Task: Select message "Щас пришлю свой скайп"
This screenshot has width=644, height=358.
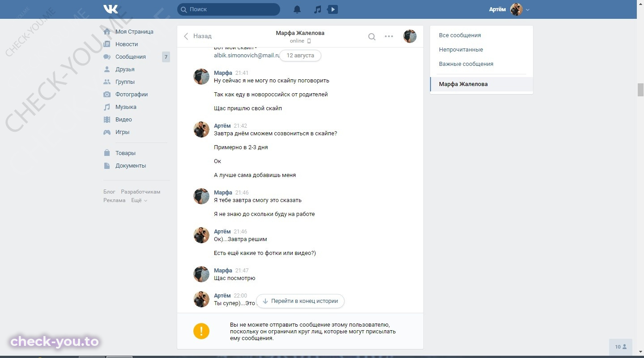Action: click(248, 108)
